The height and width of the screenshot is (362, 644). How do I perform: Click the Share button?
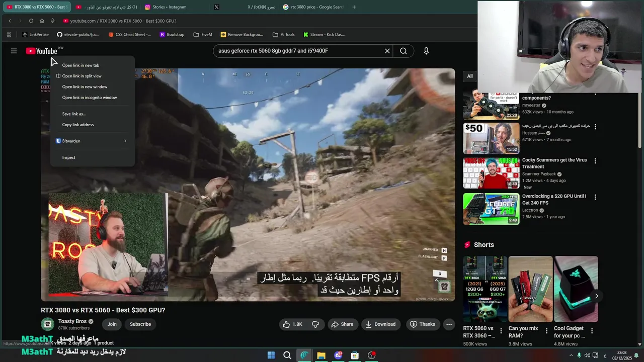point(342,324)
